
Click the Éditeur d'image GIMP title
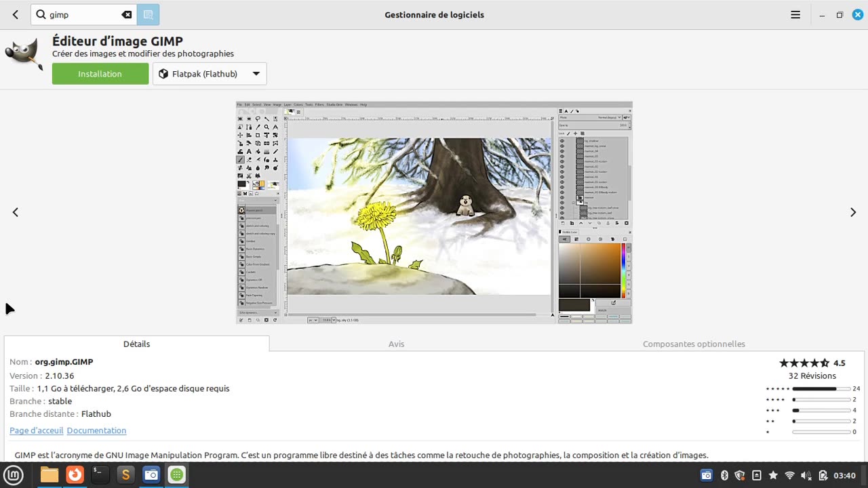tap(117, 41)
